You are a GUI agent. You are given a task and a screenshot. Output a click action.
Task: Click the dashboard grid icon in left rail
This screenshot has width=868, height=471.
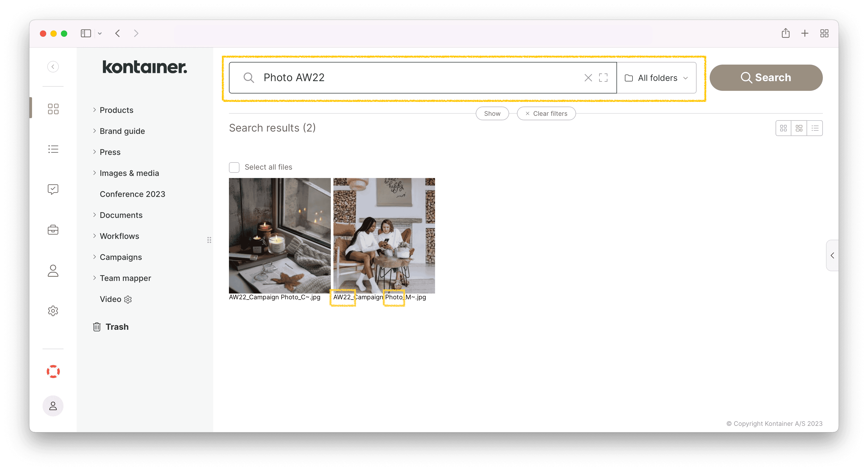pos(53,109)
